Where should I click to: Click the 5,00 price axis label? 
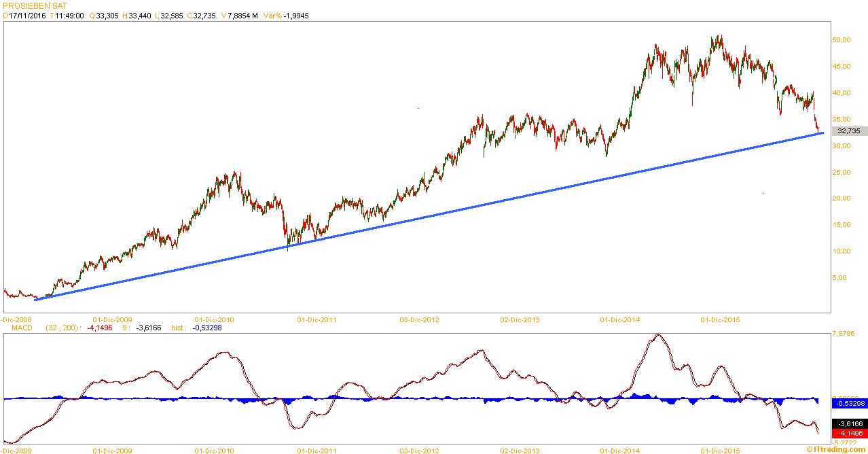coord(839,277)
